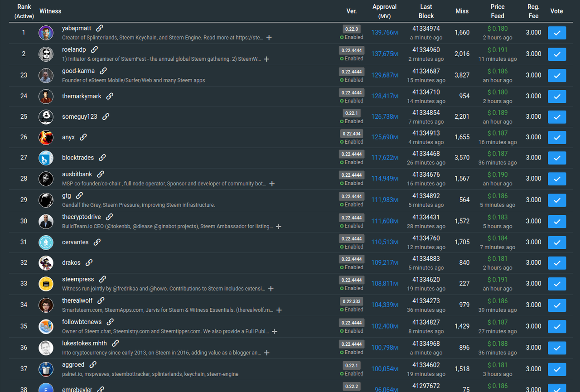Click the cervantes avatar image
This screenshot has width=580, height=392.
click(46, 242)
